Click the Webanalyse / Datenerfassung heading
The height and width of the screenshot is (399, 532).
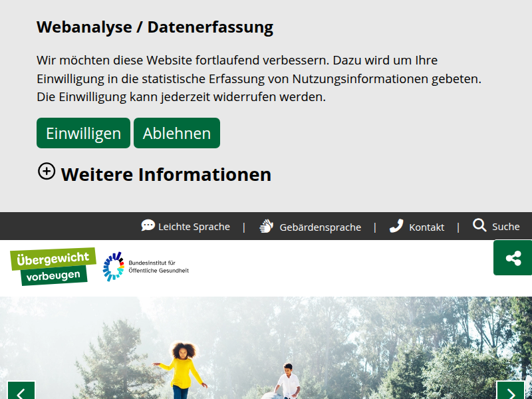155,27
